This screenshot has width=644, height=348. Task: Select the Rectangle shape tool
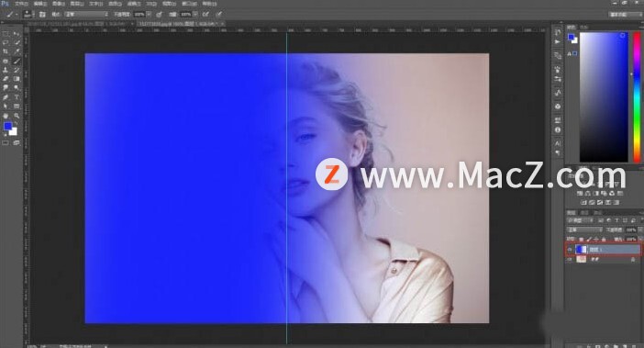tap(17, 107)
